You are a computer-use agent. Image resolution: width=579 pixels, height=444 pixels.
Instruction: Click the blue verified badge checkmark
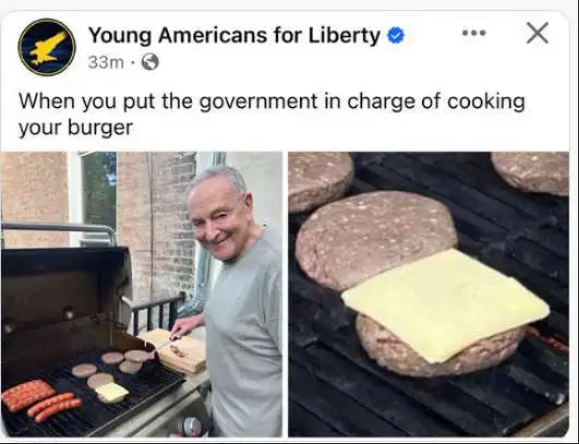(x=396, y=35)
